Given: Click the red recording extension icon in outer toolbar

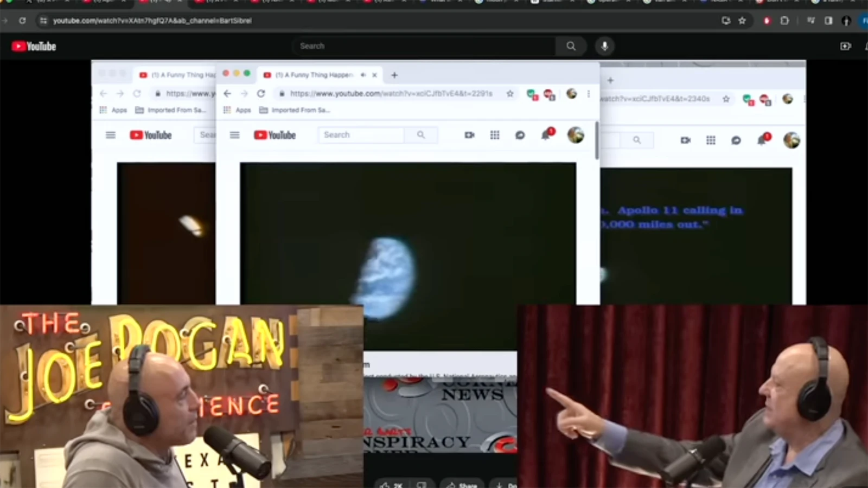Looking at the screenshot, I should pos(767,21).
